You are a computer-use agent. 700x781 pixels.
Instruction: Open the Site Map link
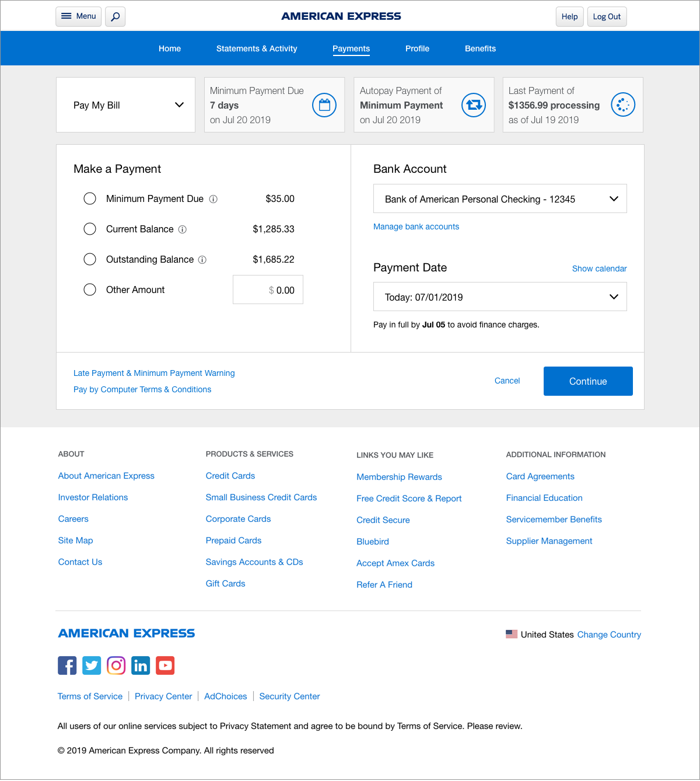[76, 541]
